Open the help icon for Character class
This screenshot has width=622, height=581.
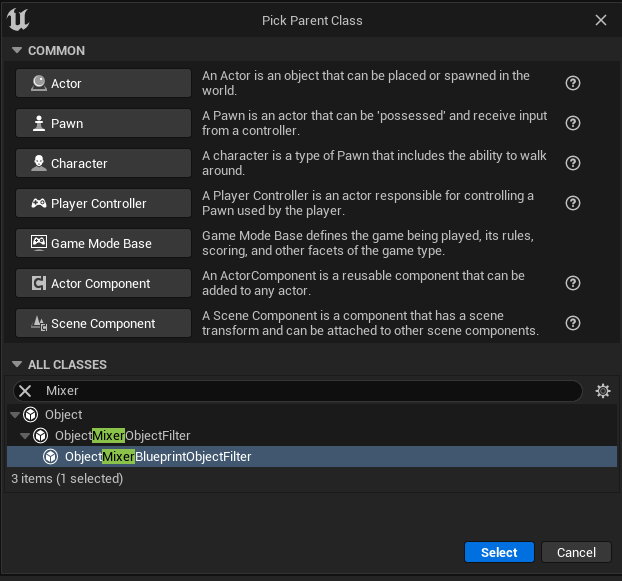pyautogui.click(x=573, y=163)
